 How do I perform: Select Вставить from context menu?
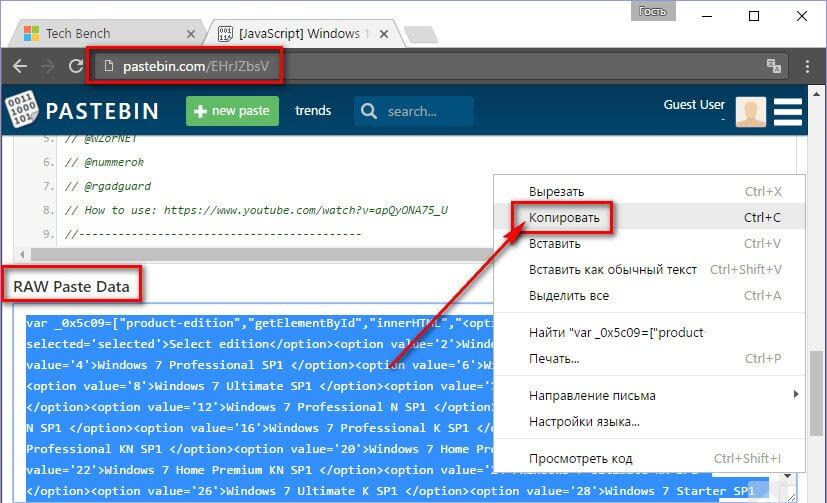point(649,244)
